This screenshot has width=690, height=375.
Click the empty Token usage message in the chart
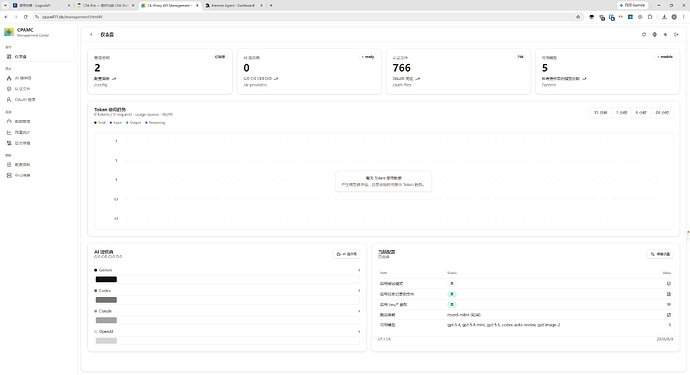383,181
